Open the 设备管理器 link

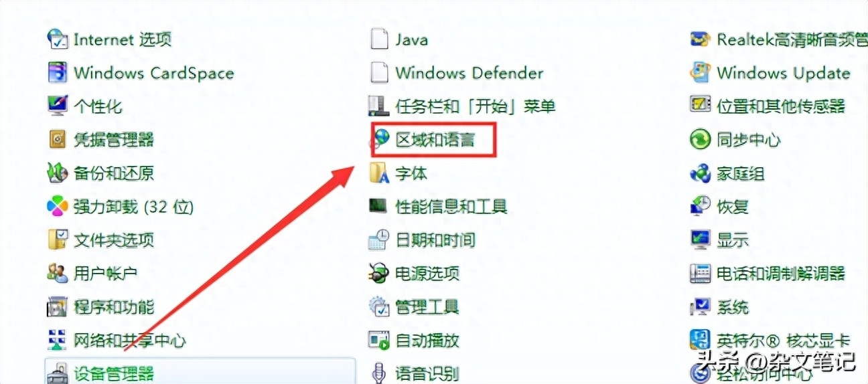(114, 373)
